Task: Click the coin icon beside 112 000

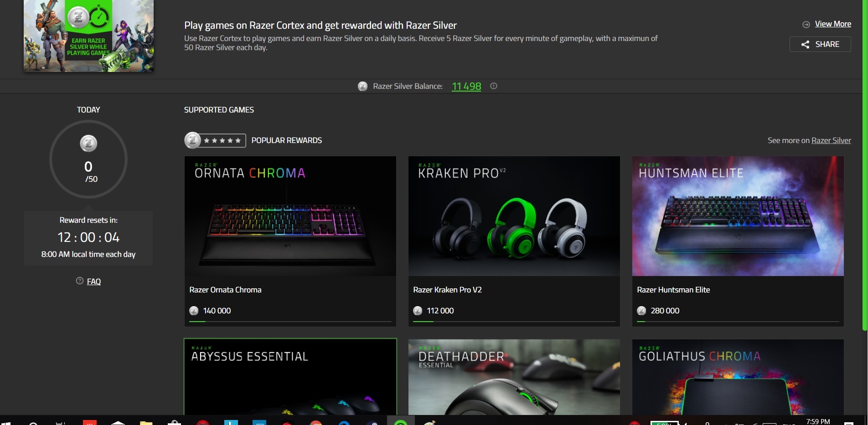Action: 418,311
